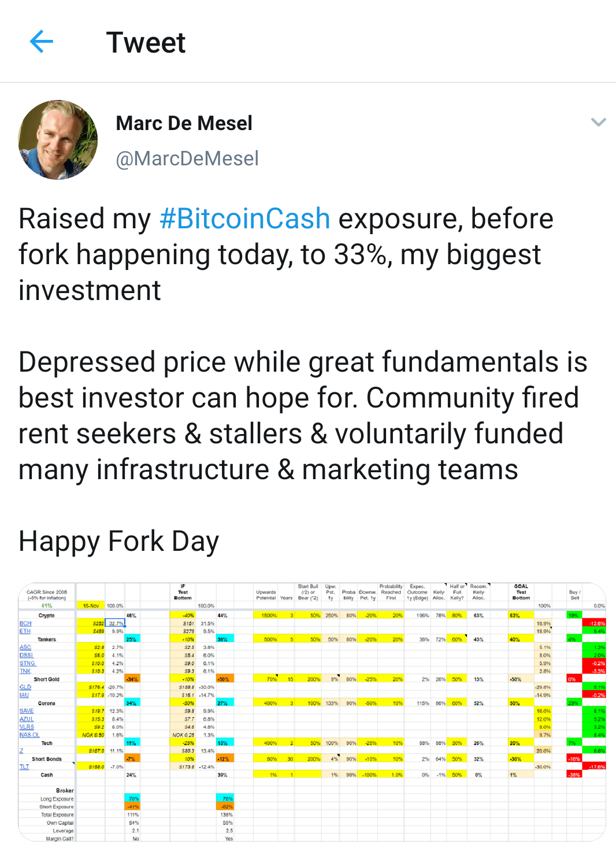Select the ETH ticker link in spreadsheet
The height and width of the screenshot is (867, 616).
[x=25, y=631]
